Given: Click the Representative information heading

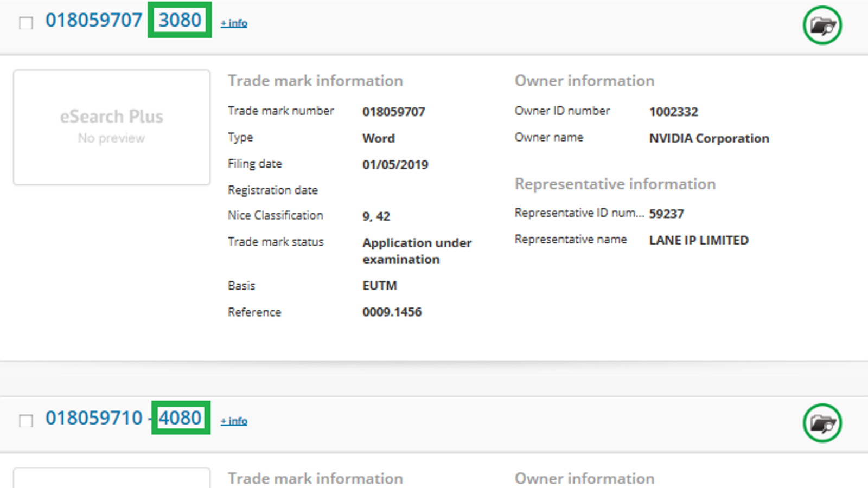Looking at the screenshot, I should [x=615, y=184].
